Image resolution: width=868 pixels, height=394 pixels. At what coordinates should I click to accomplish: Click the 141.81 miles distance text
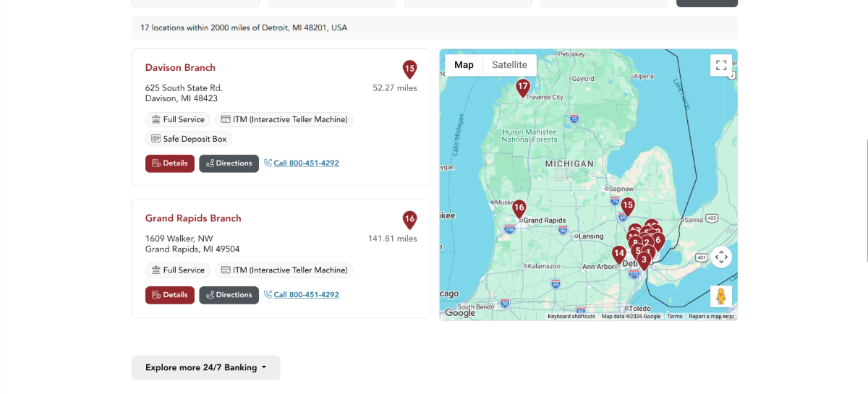click(x=393, y=239)
